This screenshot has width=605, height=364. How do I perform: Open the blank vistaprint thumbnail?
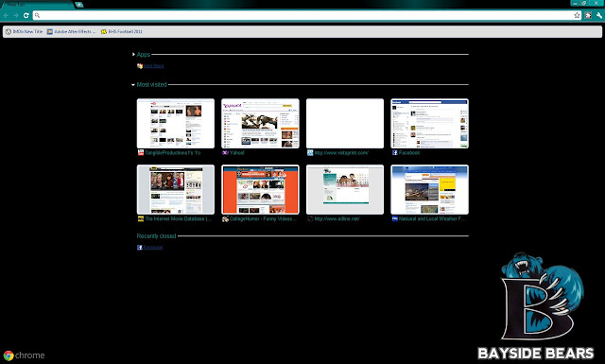coord(345,124)
